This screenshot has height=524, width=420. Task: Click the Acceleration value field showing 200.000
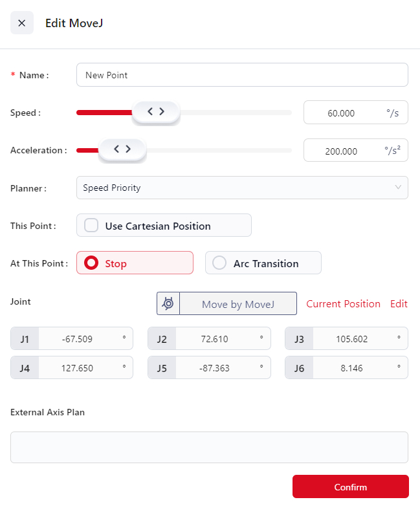[x=342, y=151]
